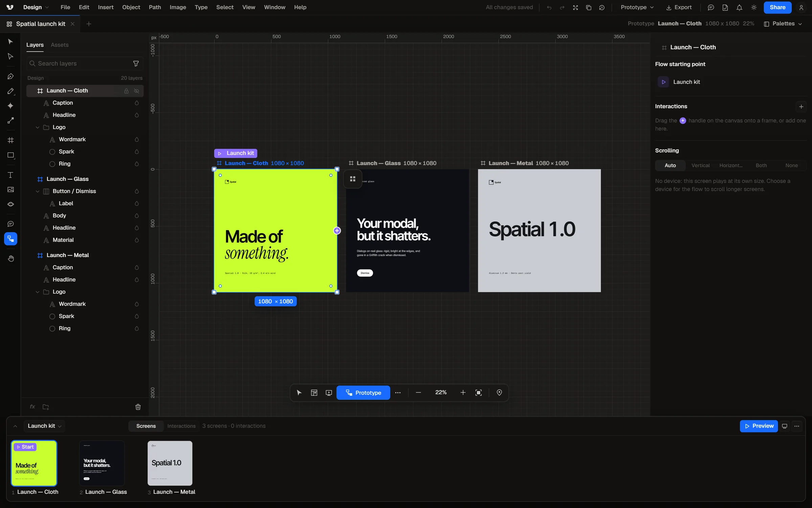The width and height of the screenshot is (812, 508).
Task: Toggle lock on Launch — Cloth layer
Action: tap(126, 91)
